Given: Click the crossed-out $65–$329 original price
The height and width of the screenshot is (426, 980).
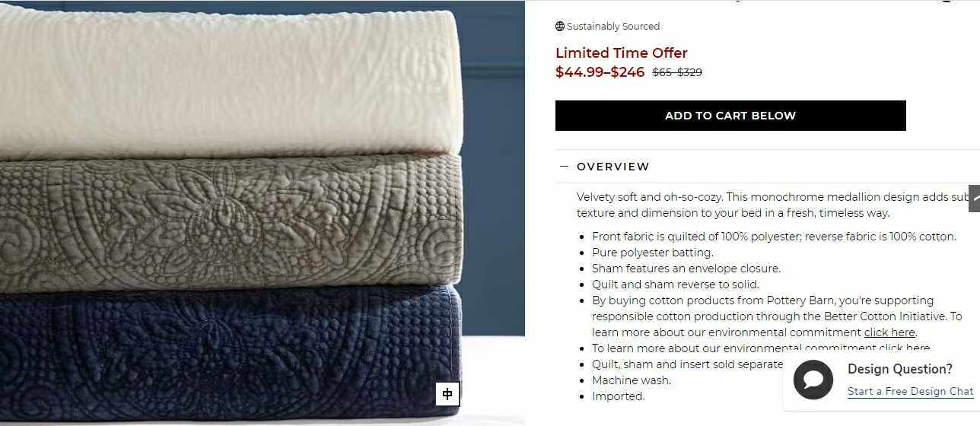Looking at the screenshot, I should tap(677, 73).
